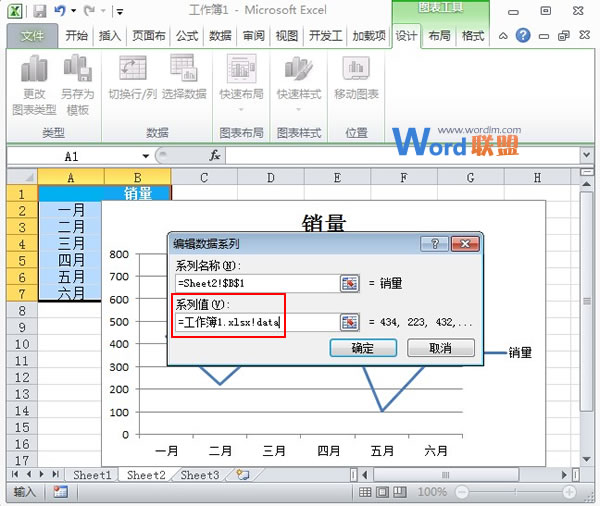This screenshot has height=506, width=600.
Task: Click the fx insert function icon
Action: point(215,155)
